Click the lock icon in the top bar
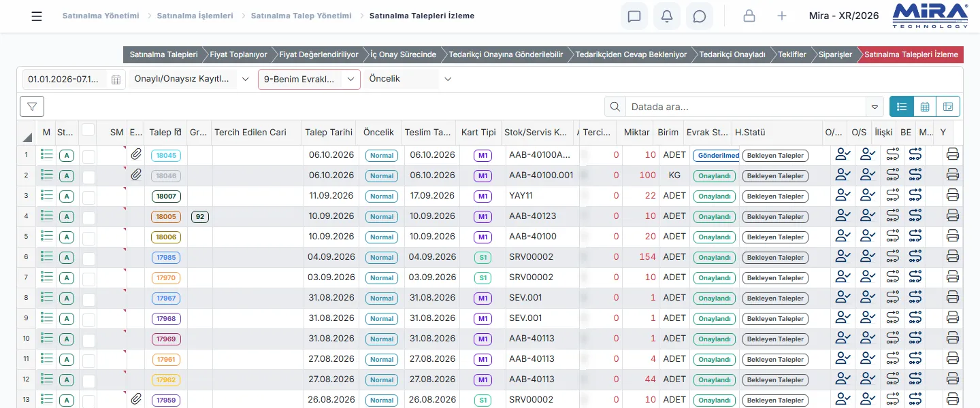 pyautogui.click(x=749, y=16)
